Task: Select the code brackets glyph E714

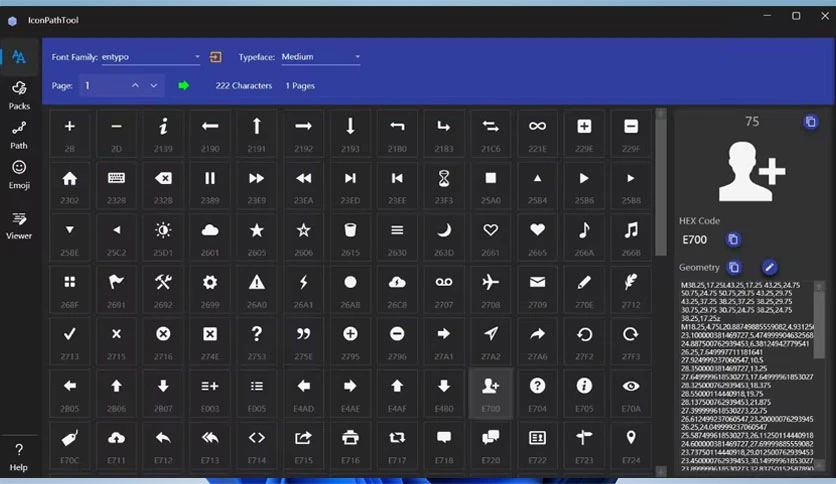Action: coord(256,446)
